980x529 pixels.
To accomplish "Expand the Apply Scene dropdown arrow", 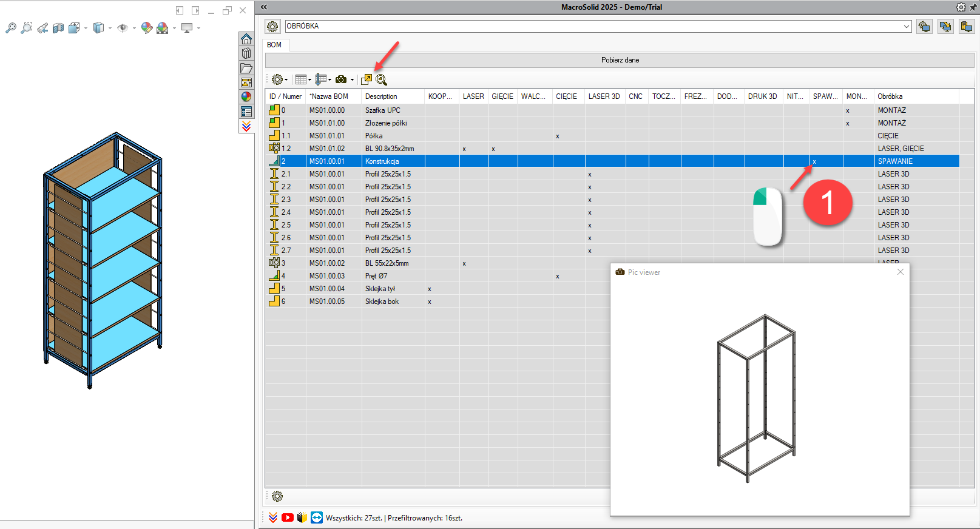I will (174, 28).
